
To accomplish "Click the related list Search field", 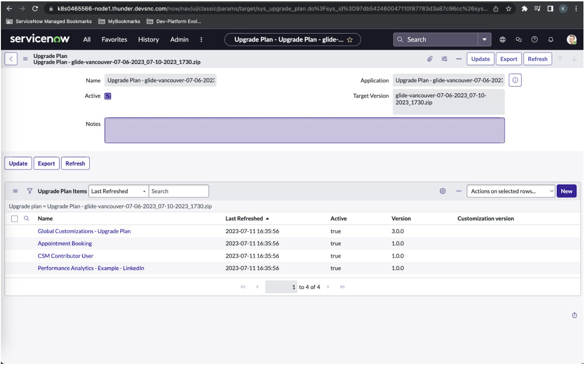I will tap(179, 191).
